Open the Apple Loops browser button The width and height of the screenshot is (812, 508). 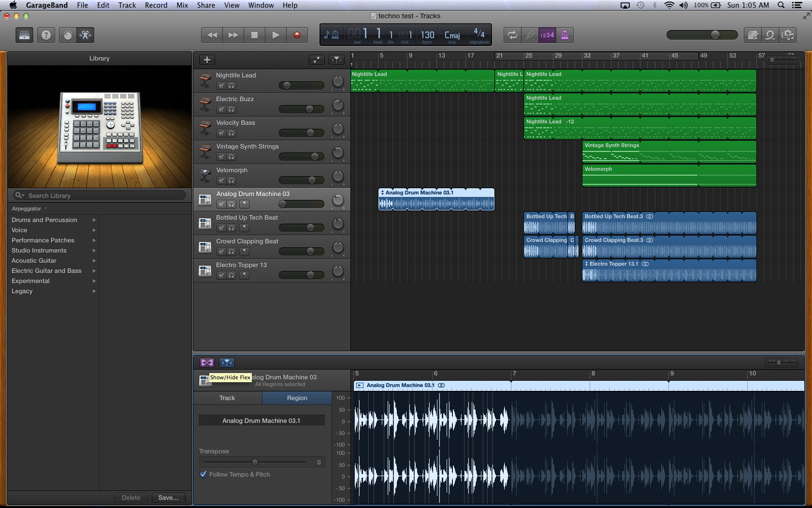(770, 35)
